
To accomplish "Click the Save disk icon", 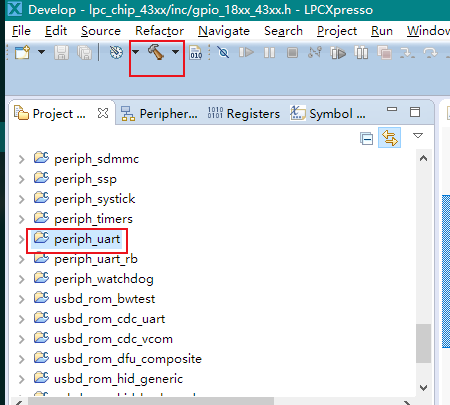I will [61, 53].
